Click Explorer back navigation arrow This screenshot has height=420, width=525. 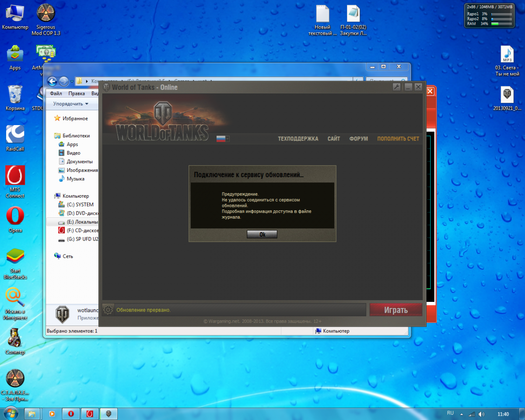pyautogui.click(x=52, y=81)
